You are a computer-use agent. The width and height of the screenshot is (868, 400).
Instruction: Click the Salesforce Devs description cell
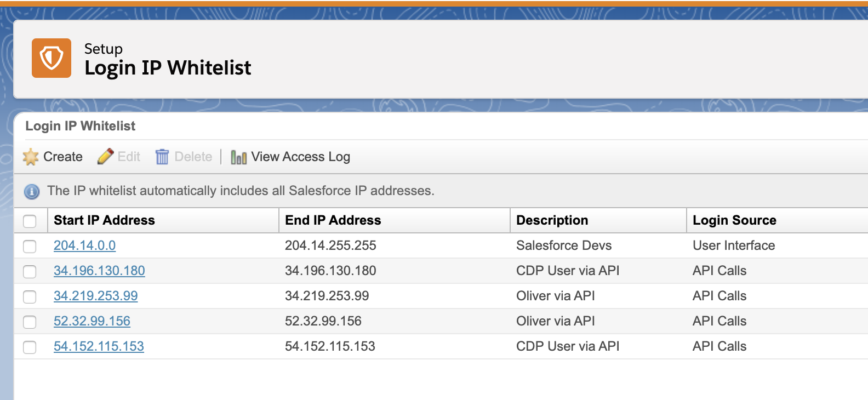[x=564, y=245]
